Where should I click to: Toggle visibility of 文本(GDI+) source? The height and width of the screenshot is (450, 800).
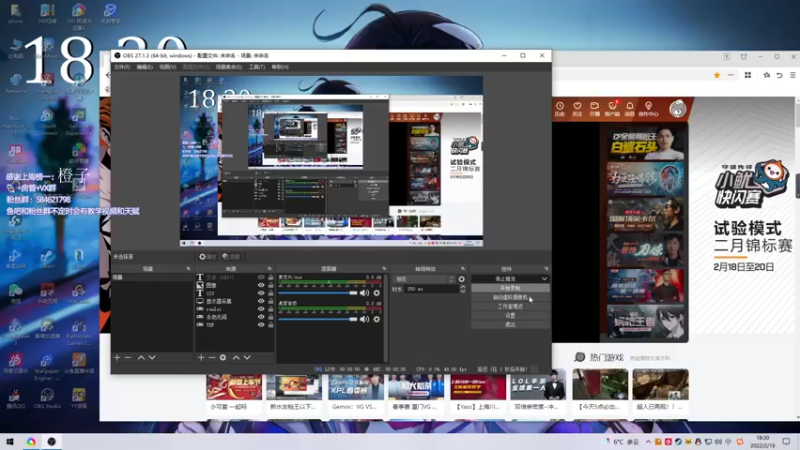pos(261,277)
